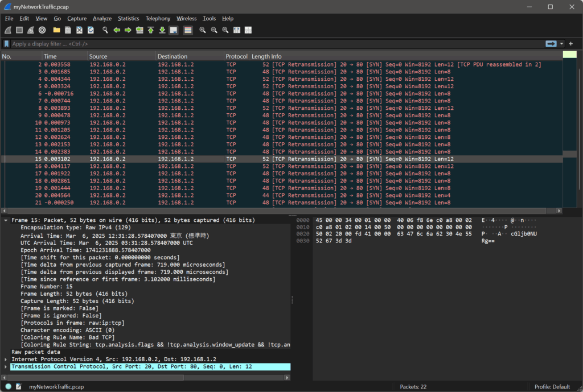
Task: Reload the capture file icon
Action: point(91,30)
